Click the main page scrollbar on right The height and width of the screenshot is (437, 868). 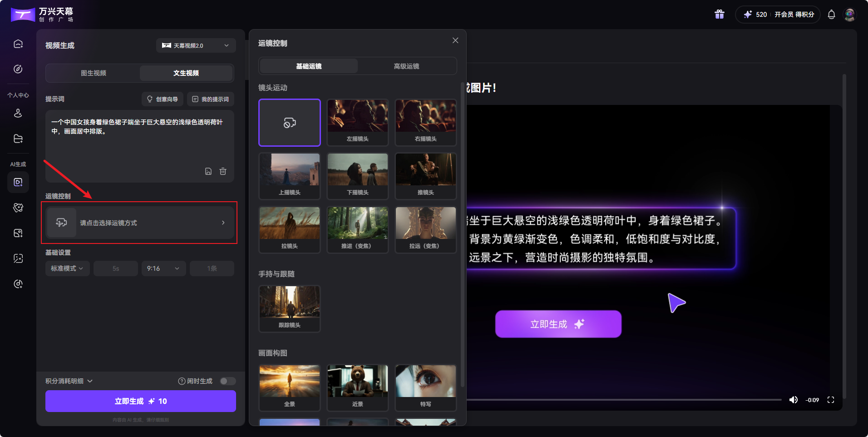[844, 236]
